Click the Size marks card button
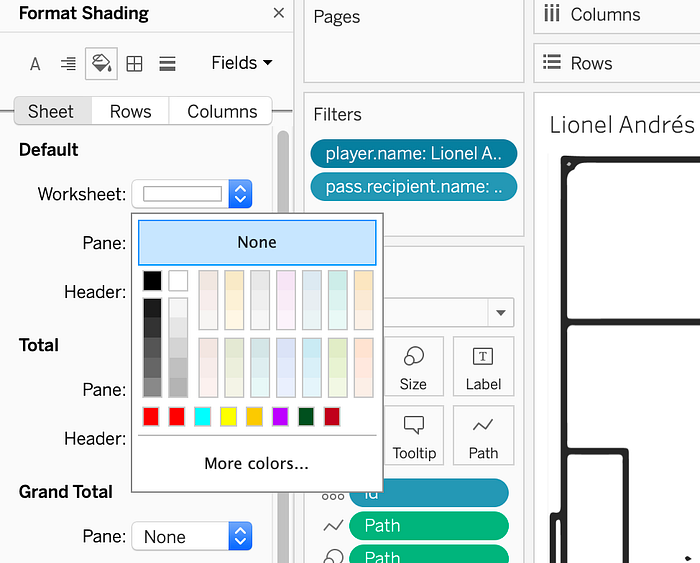 413,367
